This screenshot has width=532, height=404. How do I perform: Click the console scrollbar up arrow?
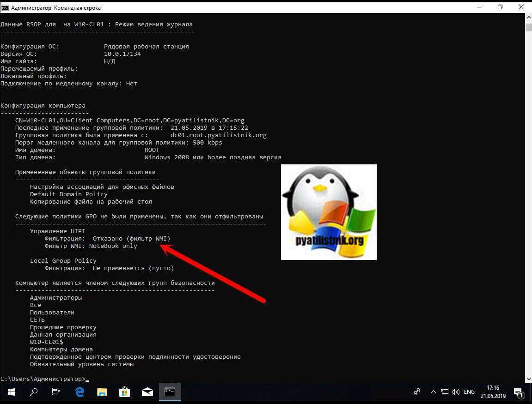tap(528, 20)
